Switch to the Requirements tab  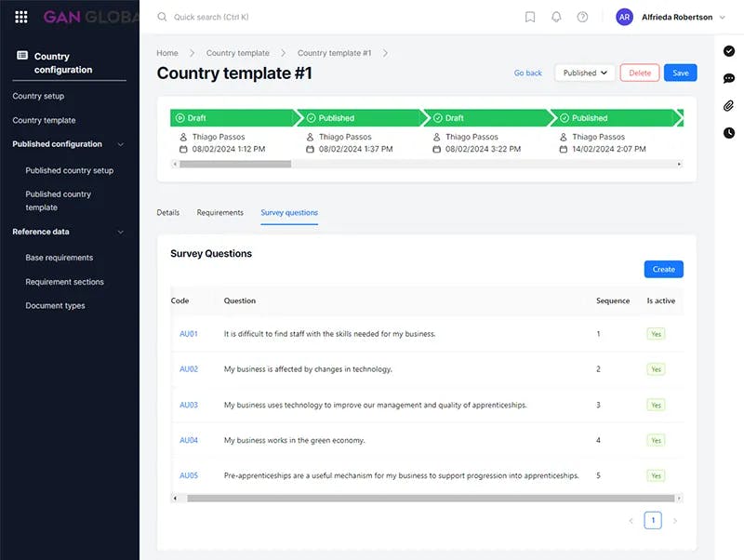(x=219, y=213)
